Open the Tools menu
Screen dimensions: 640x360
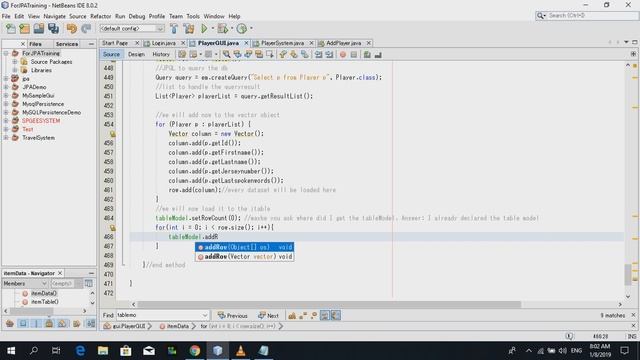(193, 16)
